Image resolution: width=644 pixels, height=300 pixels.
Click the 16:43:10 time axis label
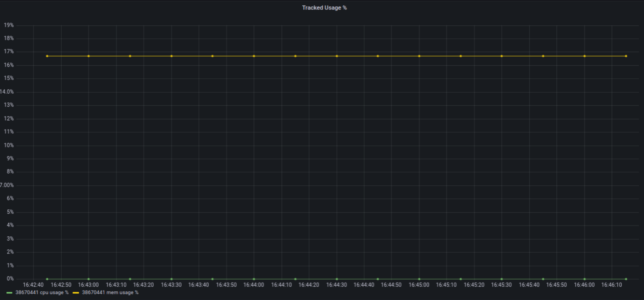(116, 285)
